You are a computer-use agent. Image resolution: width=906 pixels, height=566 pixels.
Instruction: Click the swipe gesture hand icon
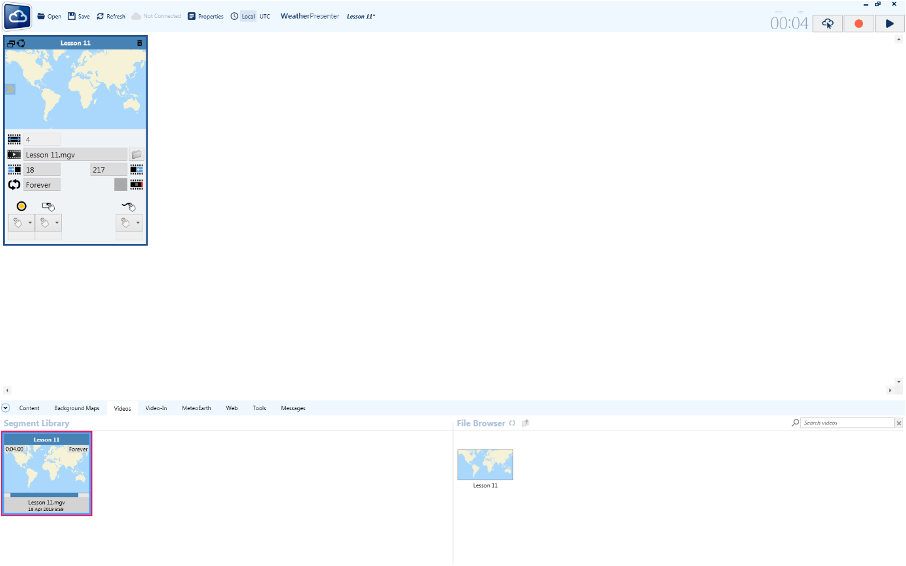click(129, 206)
